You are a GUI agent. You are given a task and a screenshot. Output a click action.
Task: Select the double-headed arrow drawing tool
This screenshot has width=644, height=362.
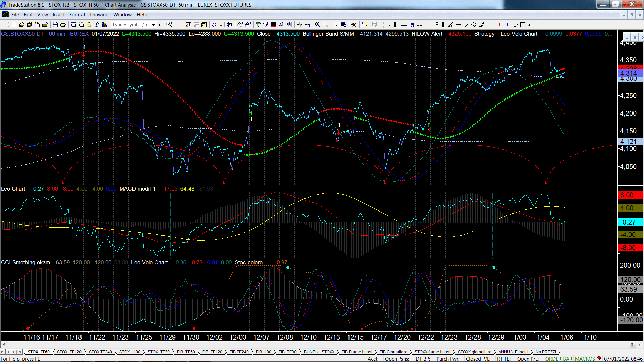[x=458, y=24]
